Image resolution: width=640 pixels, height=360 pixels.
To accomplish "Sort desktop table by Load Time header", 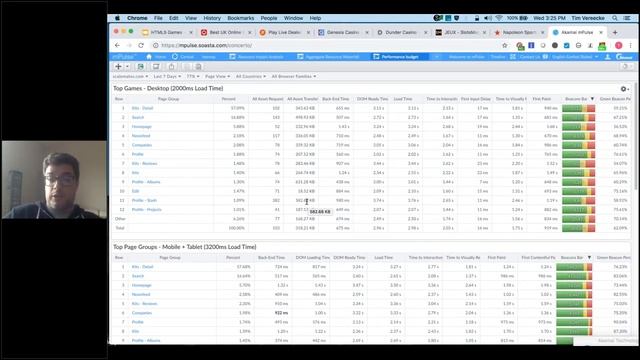I will [403, 99].
